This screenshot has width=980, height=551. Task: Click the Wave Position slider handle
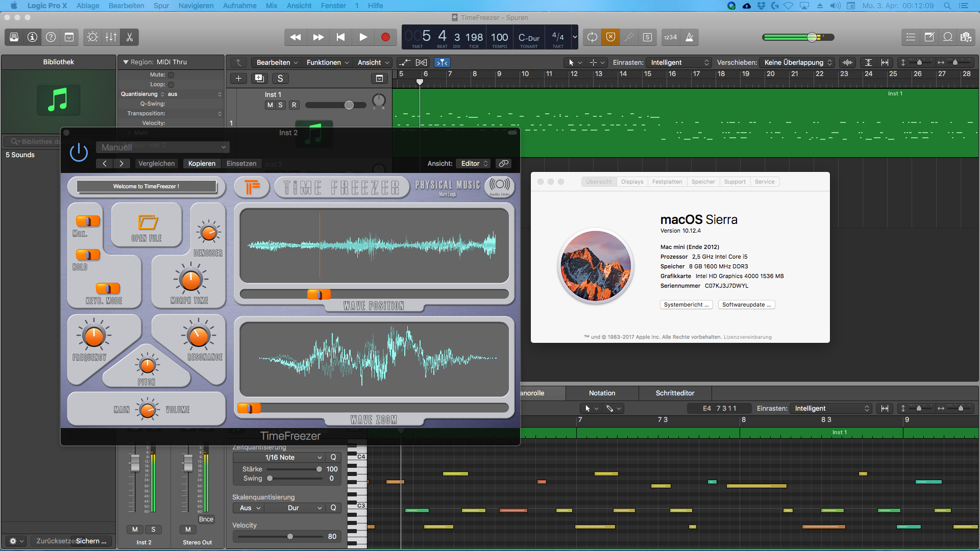318,294
